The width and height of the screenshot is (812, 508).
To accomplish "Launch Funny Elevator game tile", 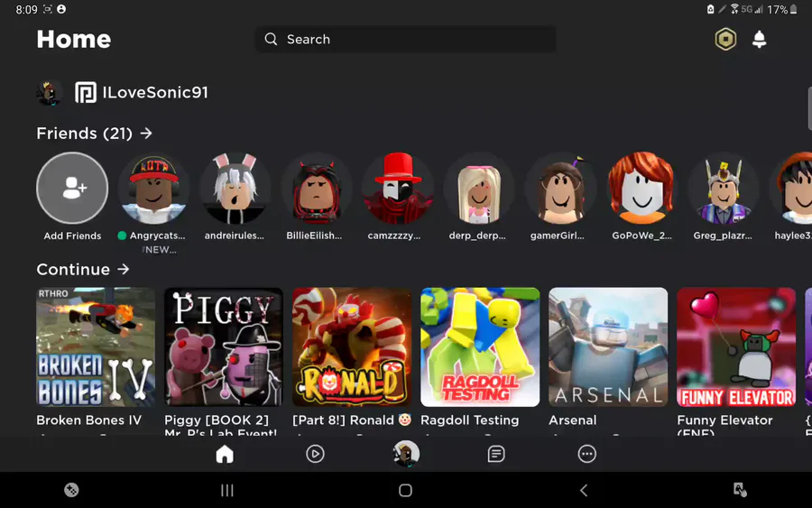I will point(736,347).
